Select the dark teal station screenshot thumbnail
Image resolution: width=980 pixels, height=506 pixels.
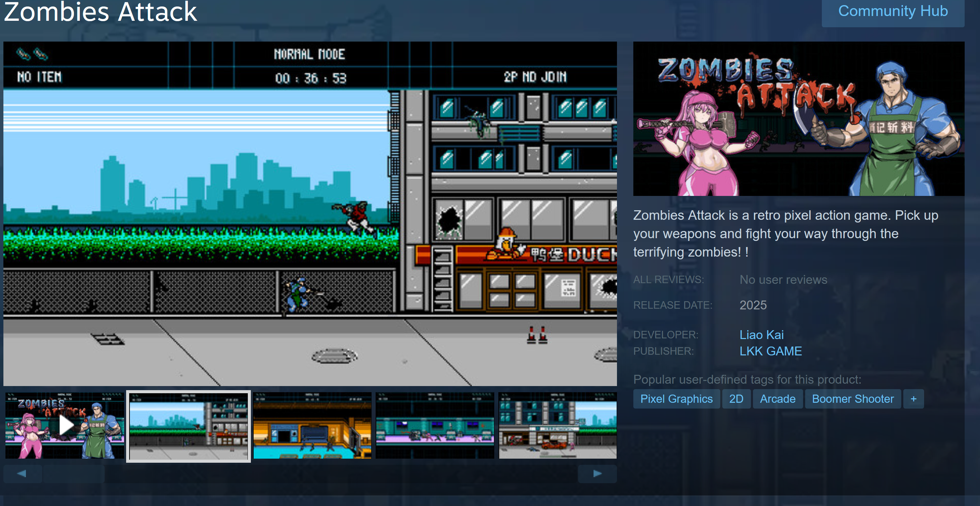435,425
